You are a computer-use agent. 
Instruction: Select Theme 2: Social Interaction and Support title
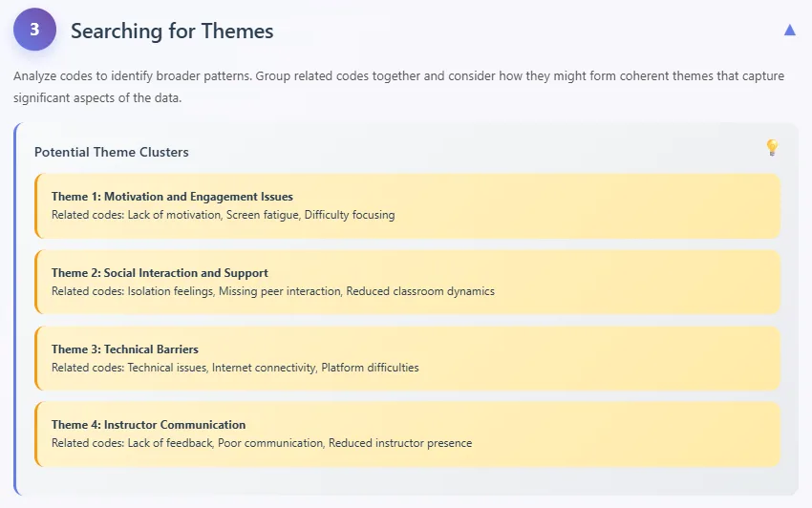click(x=160, y=273)
